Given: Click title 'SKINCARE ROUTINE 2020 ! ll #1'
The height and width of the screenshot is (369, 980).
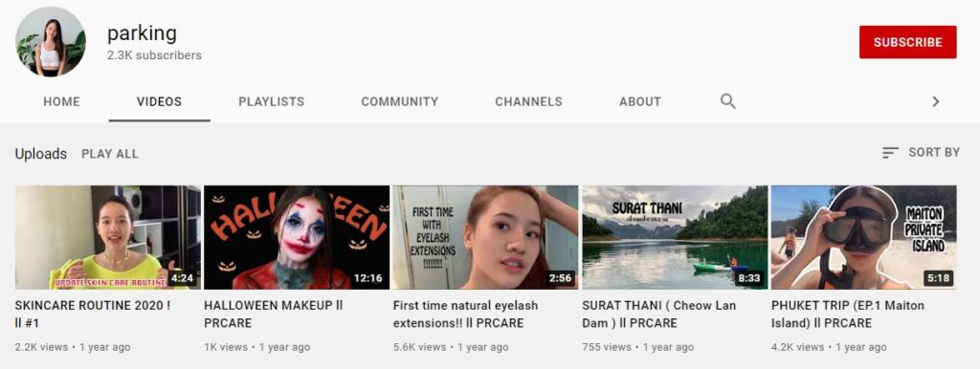Looking at the screenshot, I should 93,315.
